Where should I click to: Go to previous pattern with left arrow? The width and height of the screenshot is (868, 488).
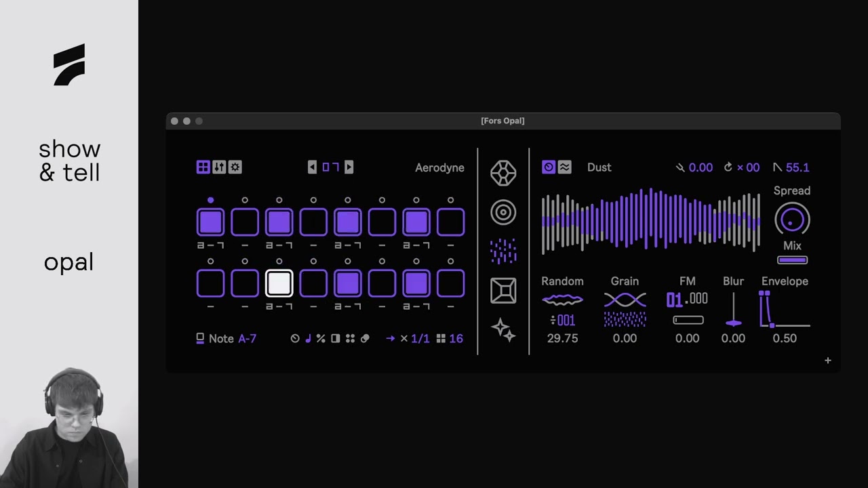312,167
